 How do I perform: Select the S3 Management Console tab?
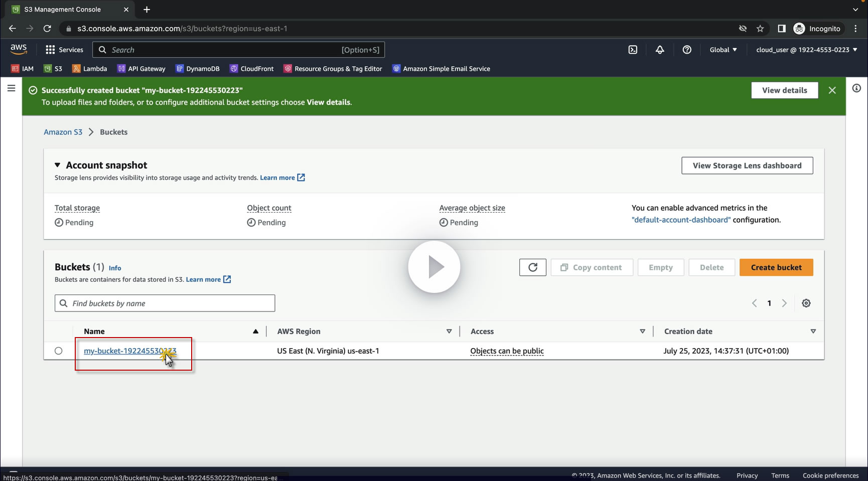69,10
